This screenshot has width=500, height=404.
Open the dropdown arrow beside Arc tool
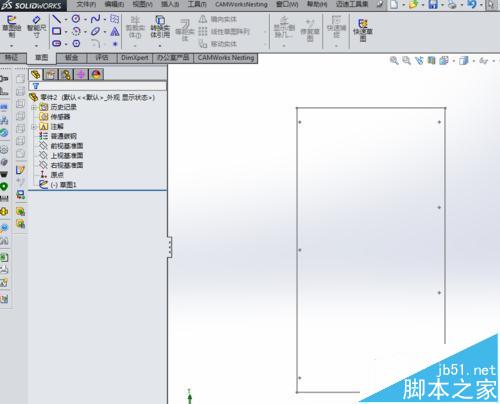click(85, 32)
